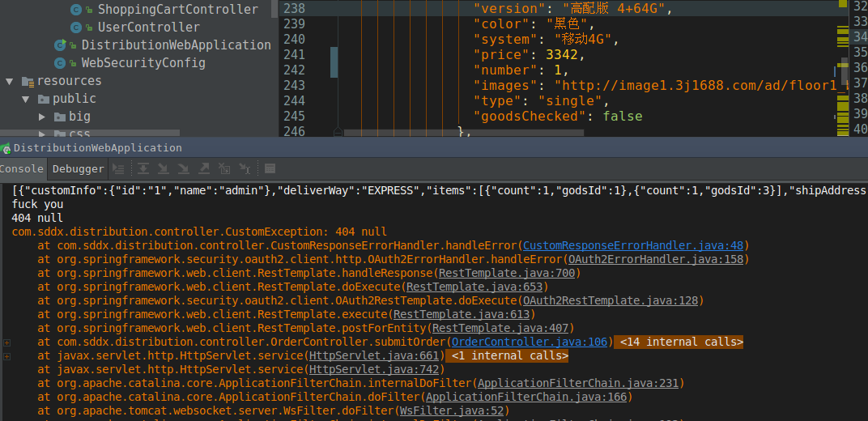Select public folder in project tree
The height and width of the screenshot is (421, 868).
[x=74, y=99]
